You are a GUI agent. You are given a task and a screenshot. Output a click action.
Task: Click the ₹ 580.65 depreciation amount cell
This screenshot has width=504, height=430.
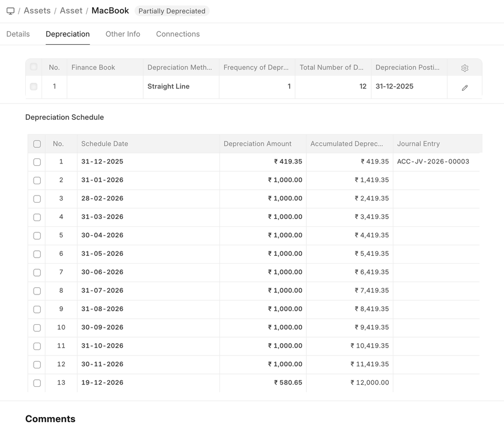(x=263, y=383)
